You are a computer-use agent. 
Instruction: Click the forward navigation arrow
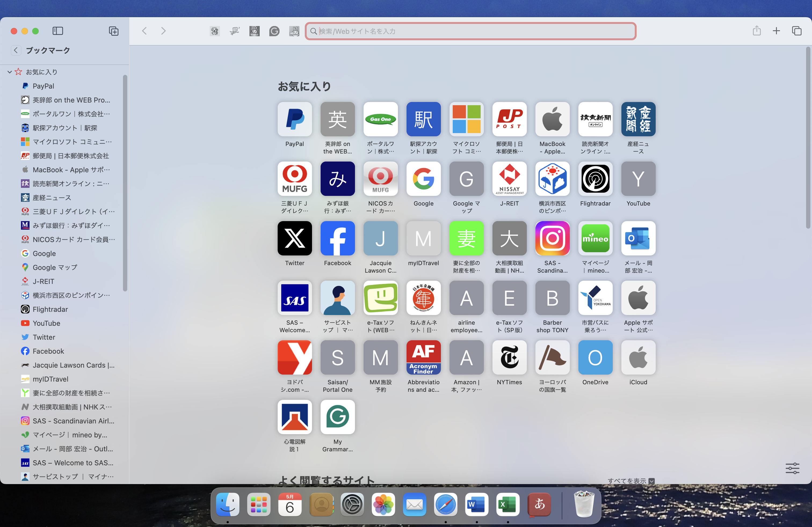164,31
